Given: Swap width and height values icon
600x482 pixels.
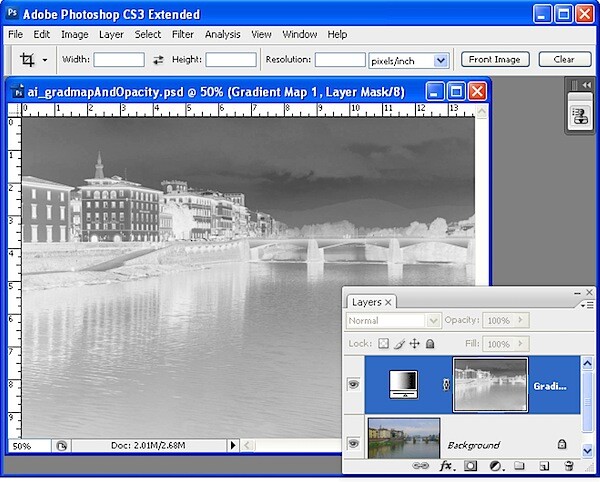Looking at the screenshot, I should pos(158,60).
